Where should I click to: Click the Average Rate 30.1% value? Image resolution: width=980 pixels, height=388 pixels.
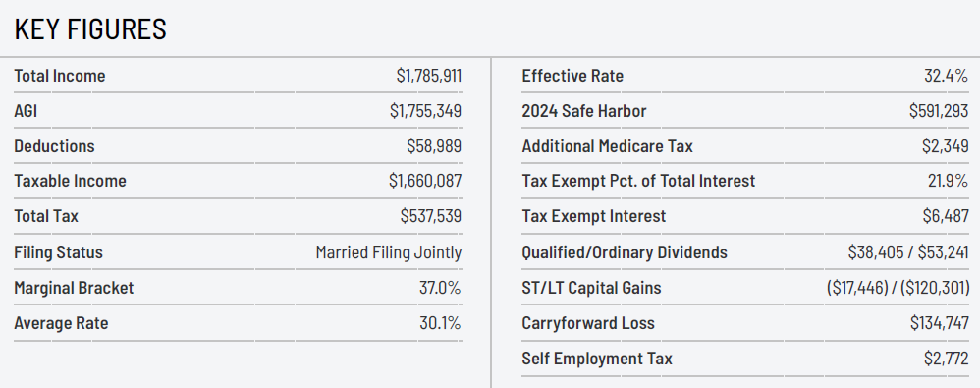440,323
